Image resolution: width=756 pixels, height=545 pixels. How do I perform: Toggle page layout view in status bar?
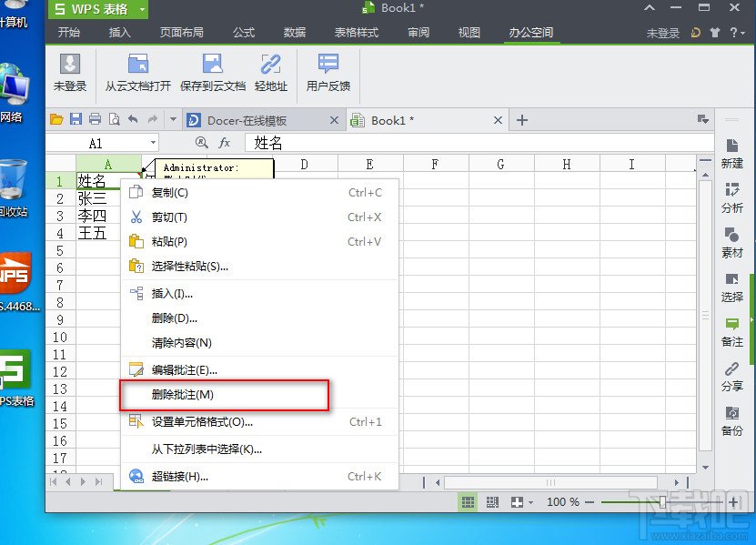pos(492,501)
